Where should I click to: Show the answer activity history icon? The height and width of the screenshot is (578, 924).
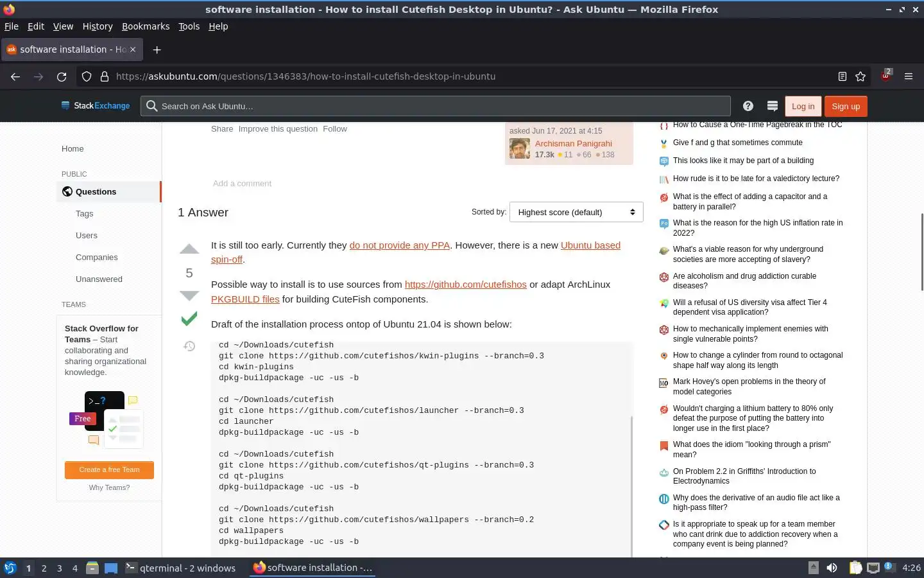(189, 346)
